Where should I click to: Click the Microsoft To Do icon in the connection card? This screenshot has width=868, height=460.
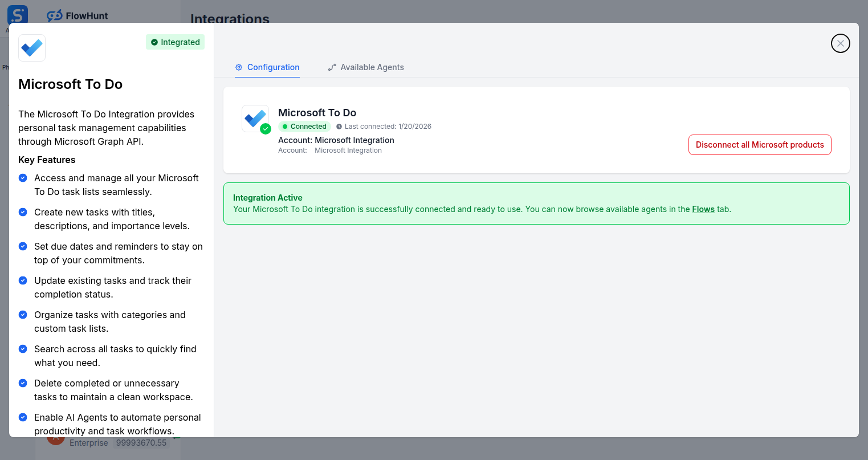255,118
